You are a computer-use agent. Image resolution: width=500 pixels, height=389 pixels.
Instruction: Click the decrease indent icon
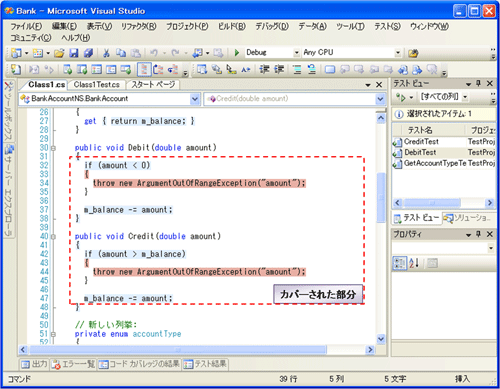(x=264, y=69)
